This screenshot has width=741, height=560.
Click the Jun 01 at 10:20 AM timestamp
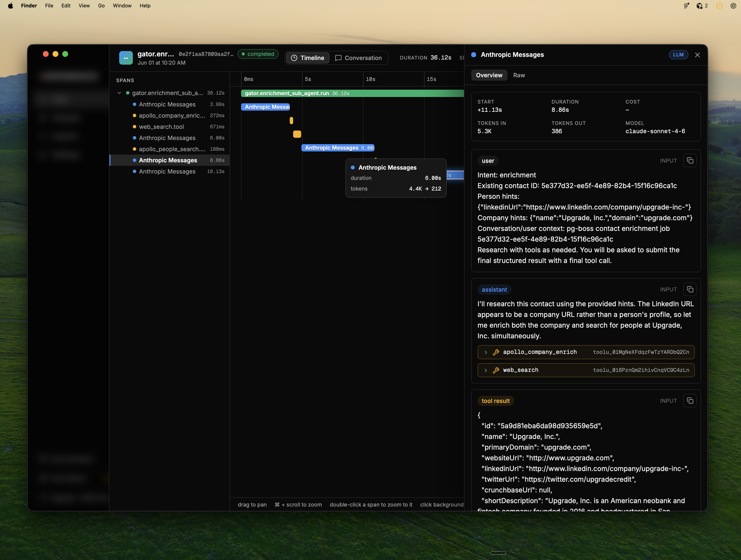tap(162, 63)
